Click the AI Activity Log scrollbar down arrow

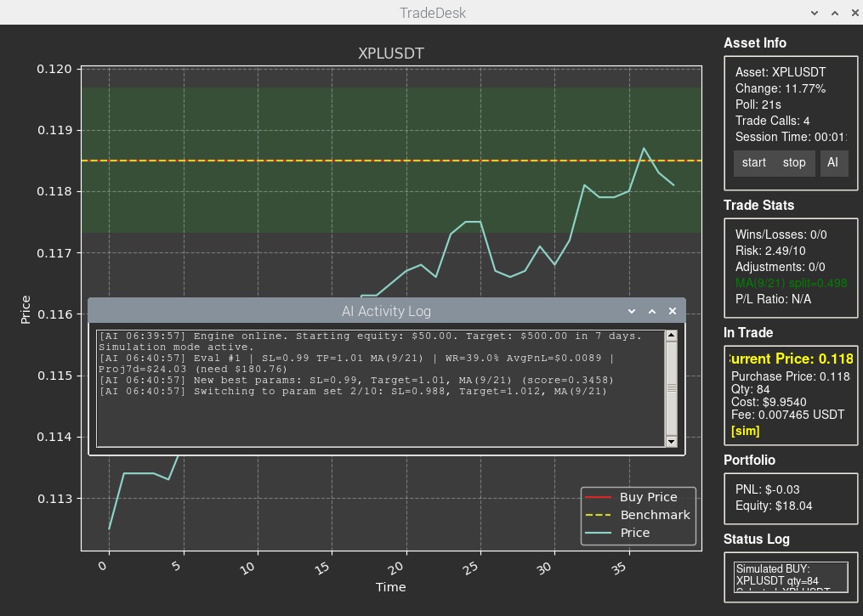tap(672, 441)
